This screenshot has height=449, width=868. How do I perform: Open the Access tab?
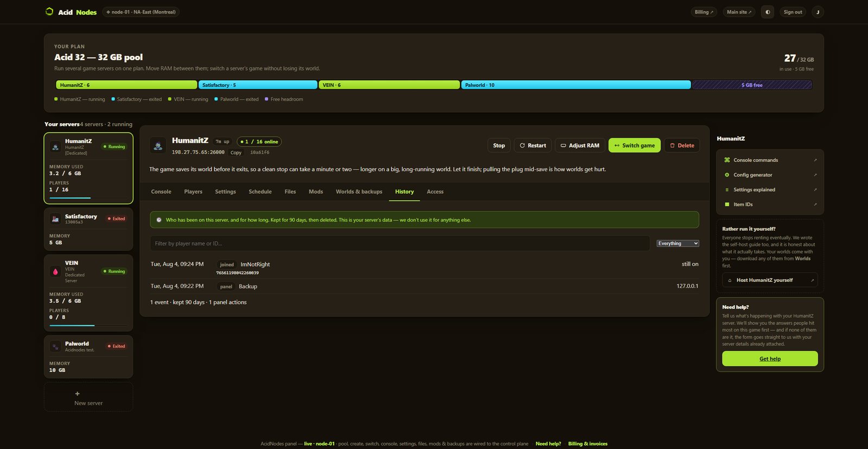click(435, 192)
